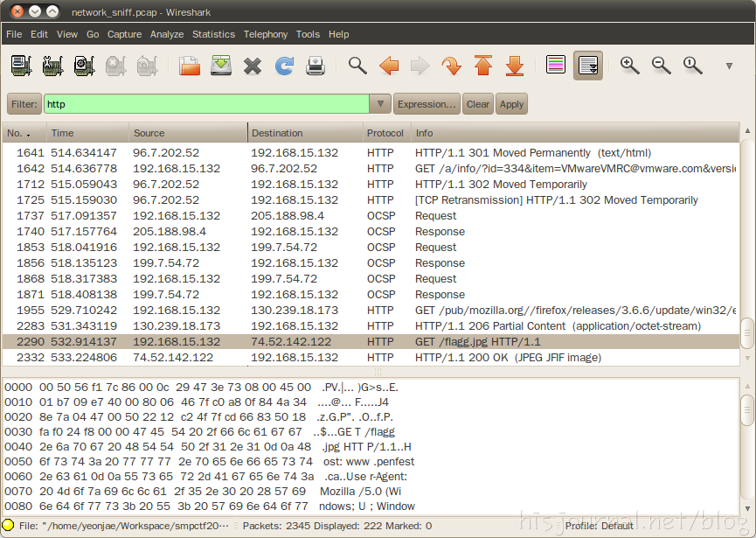Sort by the No. column header
Screen dimensions: 756x538
pos(24,133)
